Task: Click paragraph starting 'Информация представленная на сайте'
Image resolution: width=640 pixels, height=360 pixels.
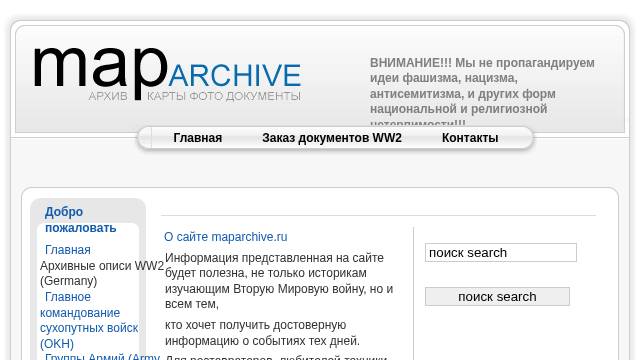Action: tap(279, 281)
